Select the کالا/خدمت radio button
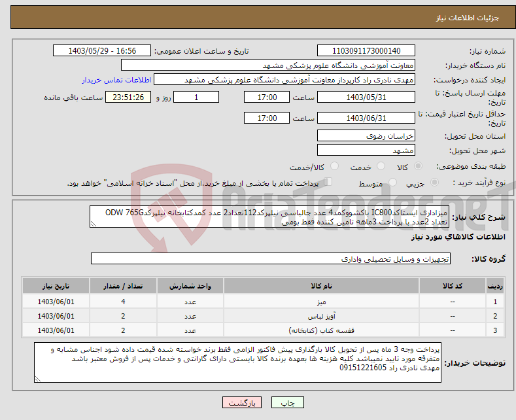 [334, 166]
